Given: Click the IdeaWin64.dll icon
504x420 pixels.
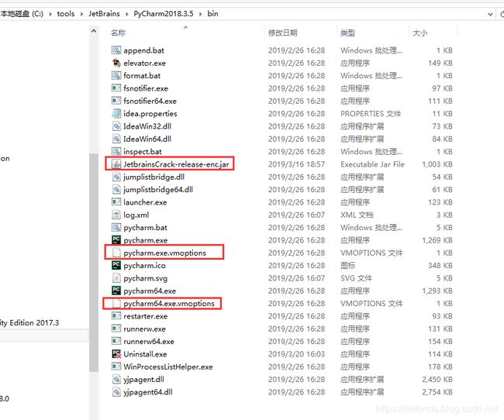Looking at the screenshot, I should 116,139.
